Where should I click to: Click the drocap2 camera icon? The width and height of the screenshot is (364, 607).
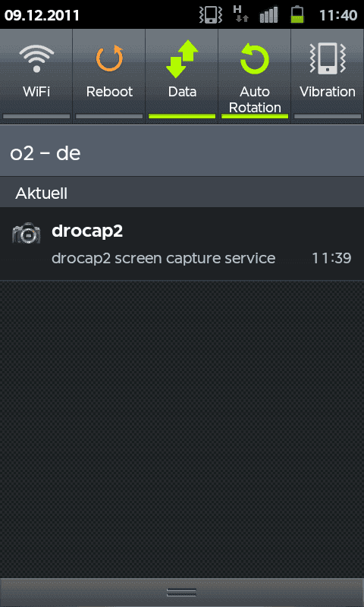(x=27, y=233)
